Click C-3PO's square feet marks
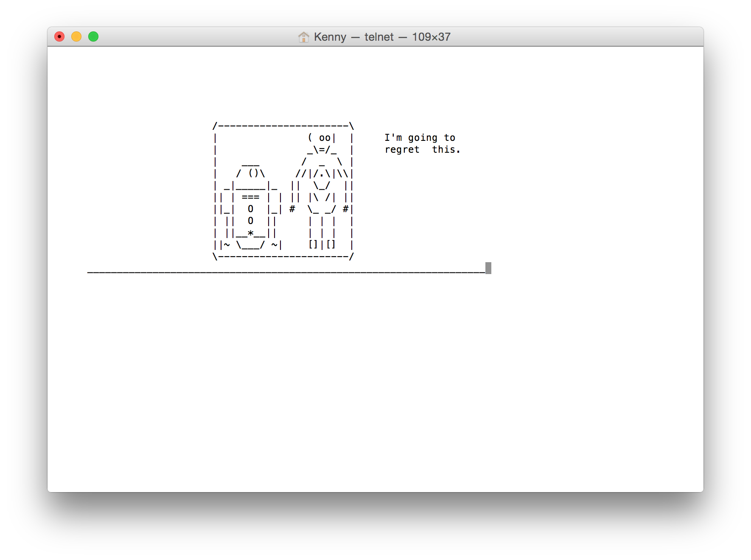 click(322, 244)
